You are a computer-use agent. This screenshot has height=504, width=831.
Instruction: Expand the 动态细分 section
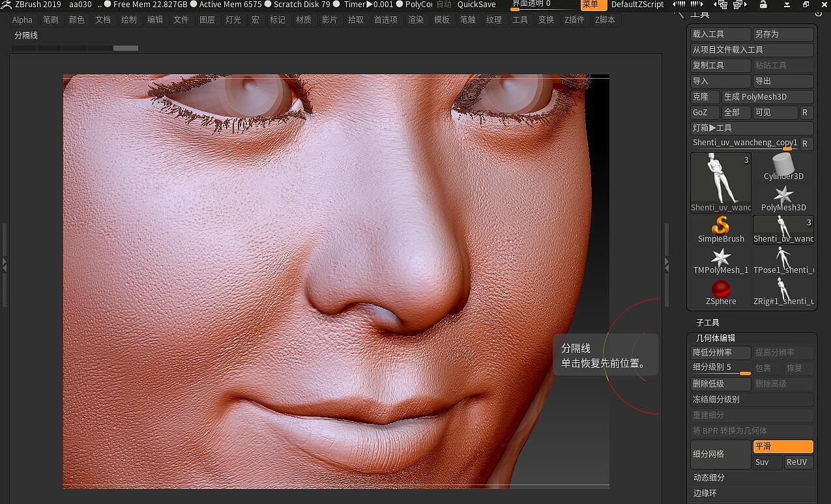point(709,477)
